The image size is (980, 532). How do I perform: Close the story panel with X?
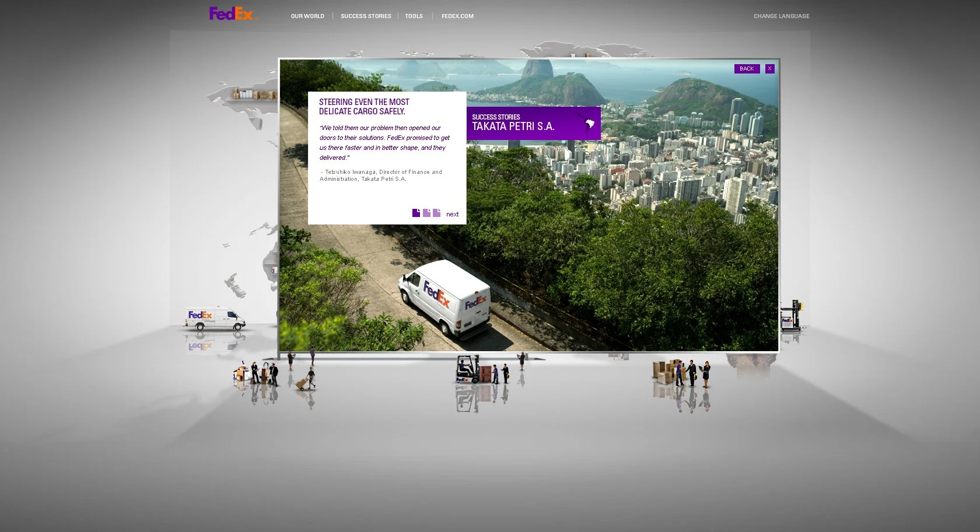point(769,69)
